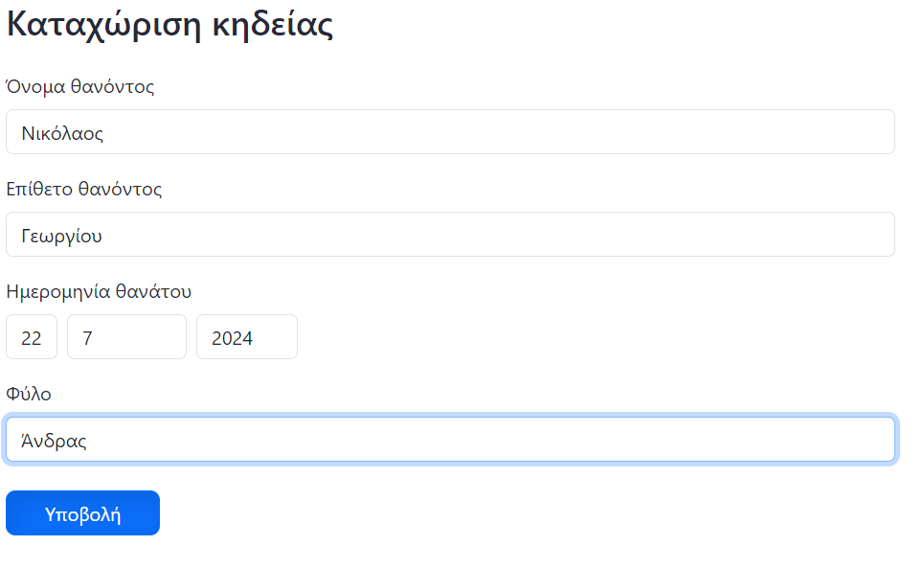Click the death date day box
The height and width of the screenshot is (568, 924).
click(x=32, y=337)
